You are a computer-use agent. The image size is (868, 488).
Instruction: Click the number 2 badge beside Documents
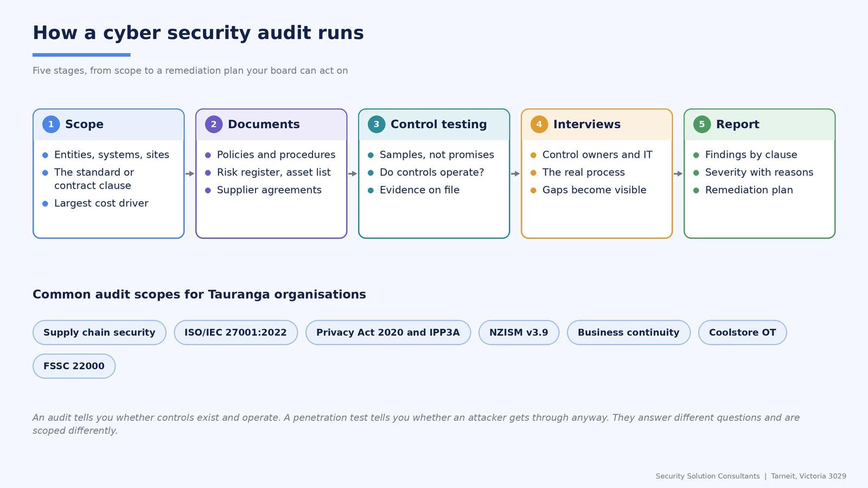[214, 124]
